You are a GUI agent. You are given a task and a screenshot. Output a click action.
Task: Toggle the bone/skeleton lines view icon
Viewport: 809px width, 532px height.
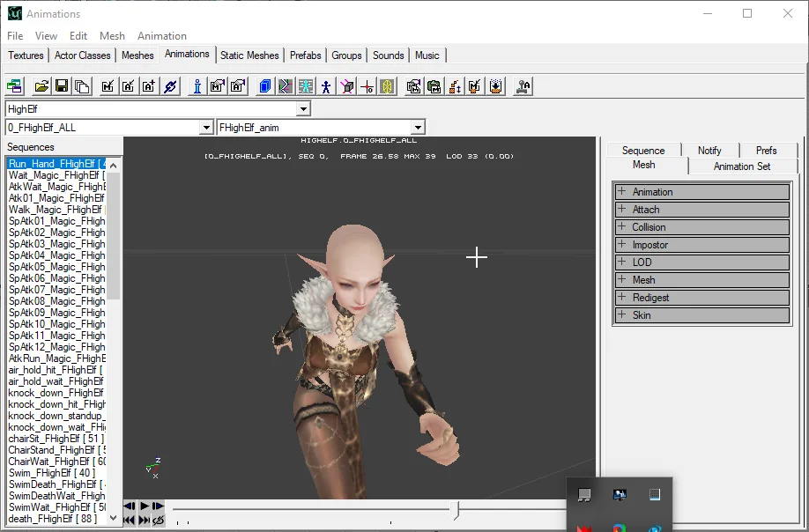286,86
